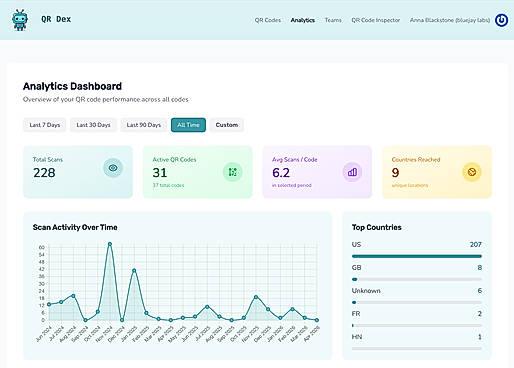Click the Jan 2025 data point on chart
This screenshot has height=368, width=514.
pyautogui.click(x=134, y=271)
